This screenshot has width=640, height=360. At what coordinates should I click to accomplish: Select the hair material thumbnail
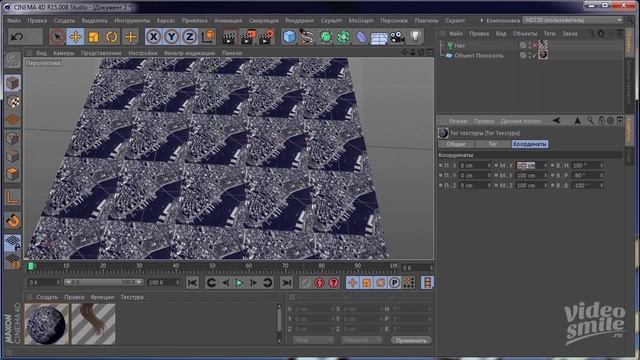[x=93, y=324]
